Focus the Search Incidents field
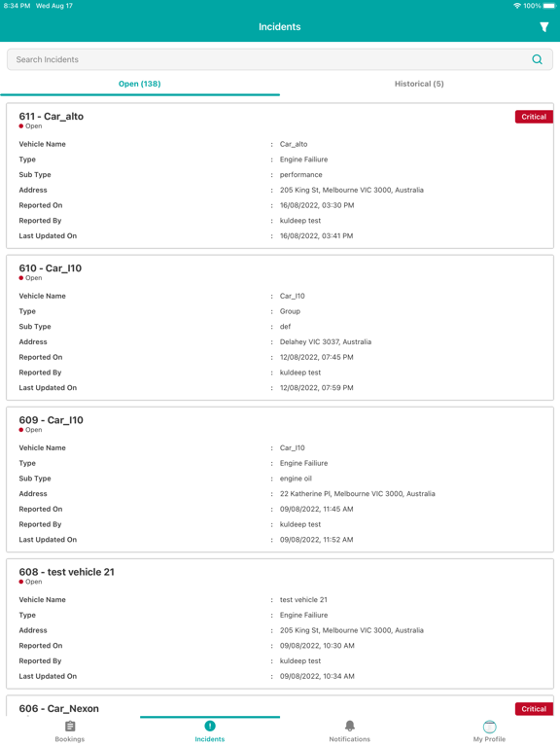The height and width of the screenshot is (747, 560). [280, 59]
